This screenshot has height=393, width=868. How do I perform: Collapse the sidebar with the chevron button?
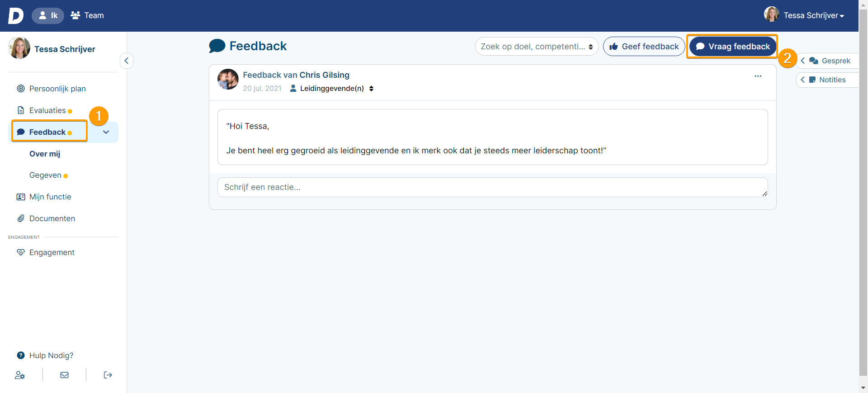click(127, 61)
